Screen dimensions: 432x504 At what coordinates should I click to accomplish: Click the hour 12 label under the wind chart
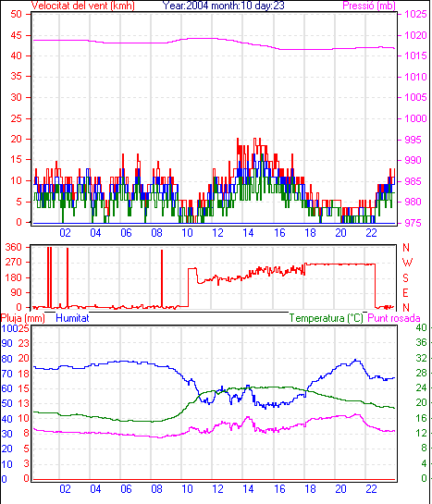[217, 232]
